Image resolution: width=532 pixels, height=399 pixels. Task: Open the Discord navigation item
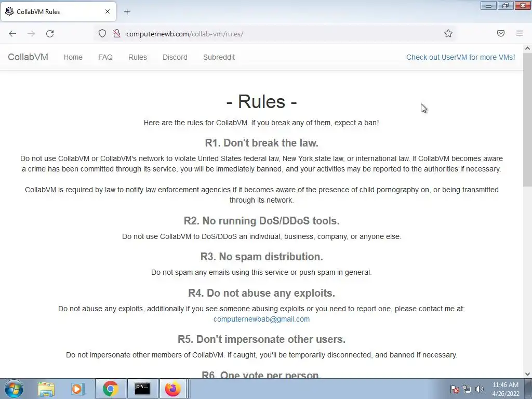click(x=175, y=57)
